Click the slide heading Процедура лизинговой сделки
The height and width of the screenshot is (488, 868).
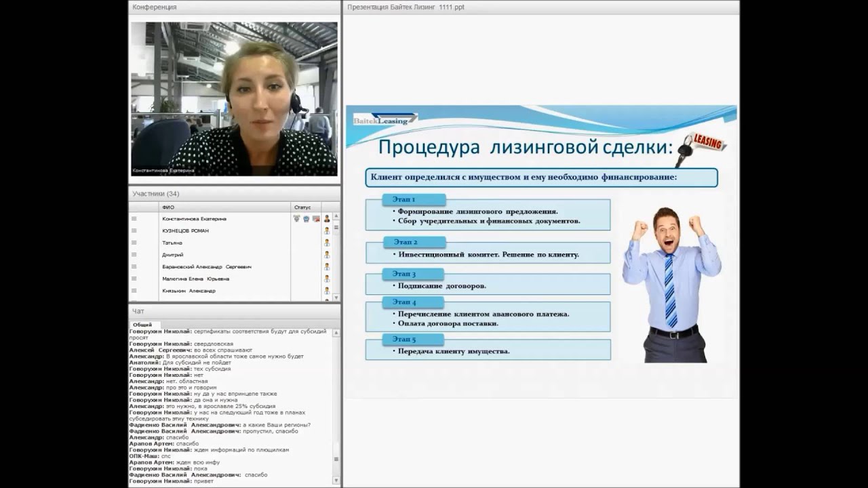tap(526, 147)
